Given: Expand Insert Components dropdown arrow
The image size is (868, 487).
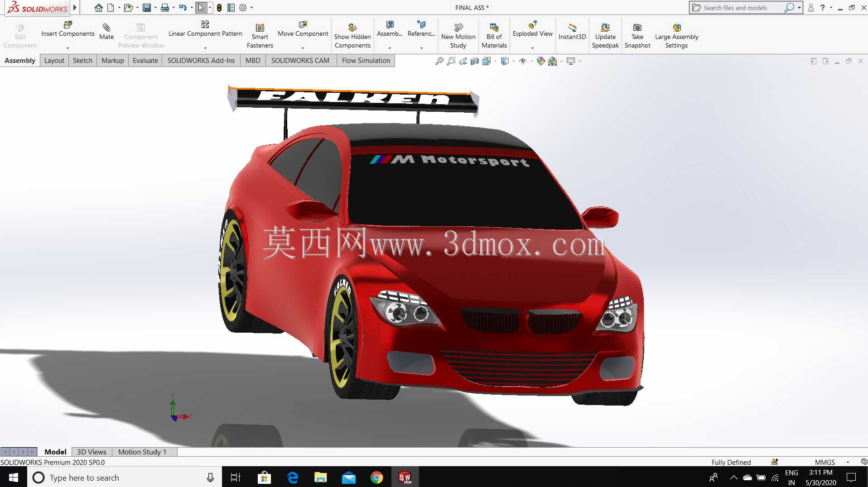Looking at the screenshot, I should [68, 48].
